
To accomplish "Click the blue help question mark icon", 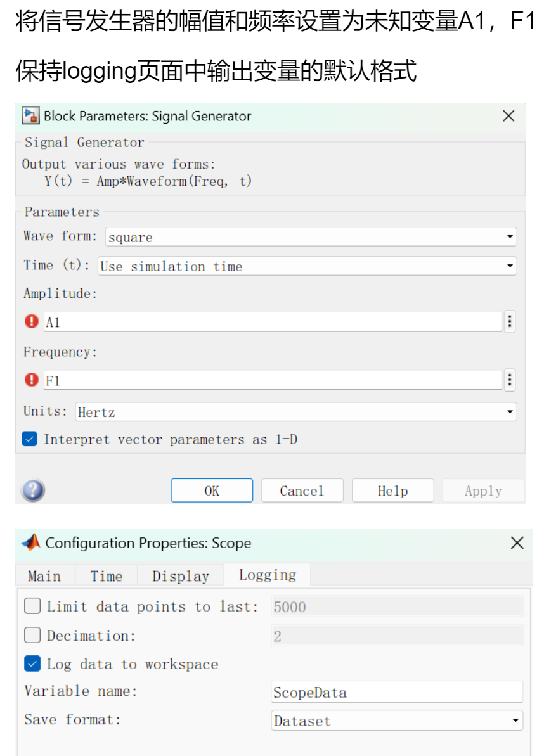I will coord(33,490).
